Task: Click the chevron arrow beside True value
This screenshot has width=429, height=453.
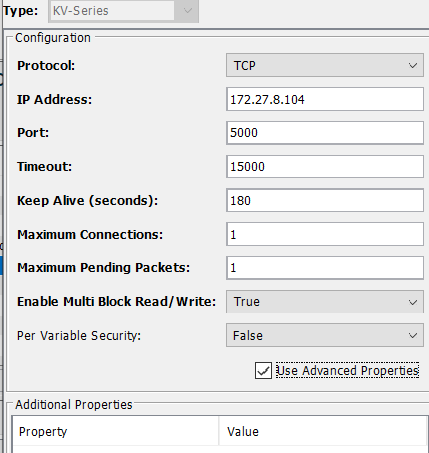Action: click(x=413, y=302)
